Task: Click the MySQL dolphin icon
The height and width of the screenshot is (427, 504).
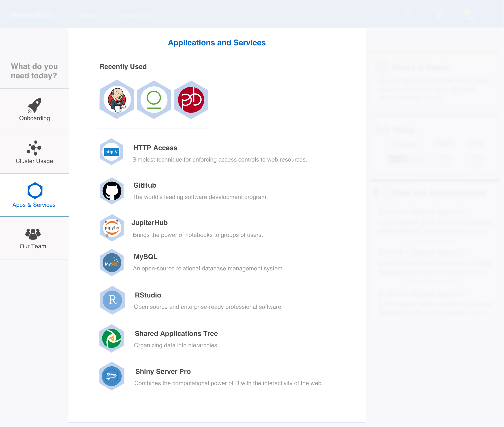Action: (x=112, y=262)
